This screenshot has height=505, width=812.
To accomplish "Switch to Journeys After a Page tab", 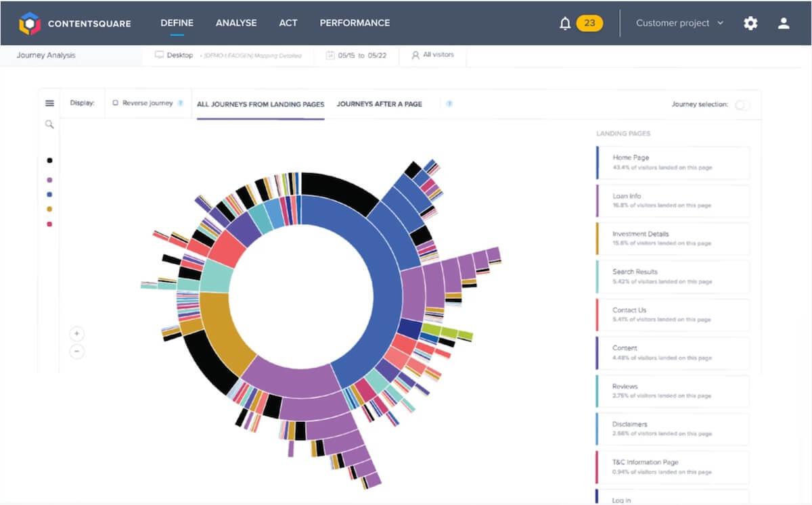I will (x=379, y=104).
